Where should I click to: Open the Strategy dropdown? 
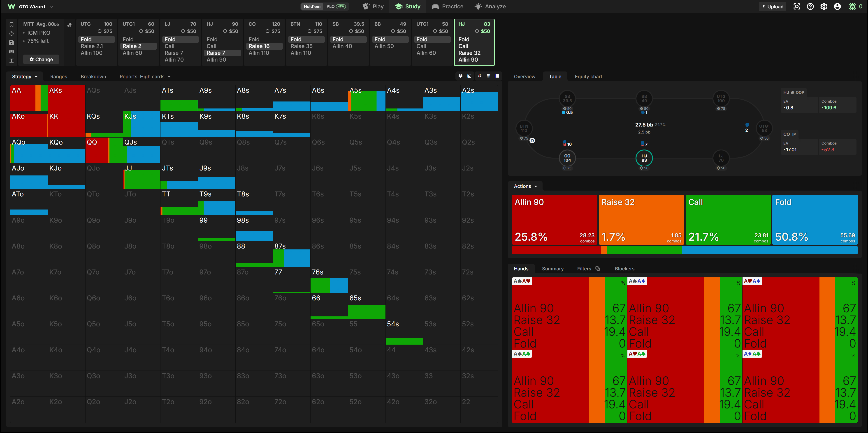coord(25,76)
